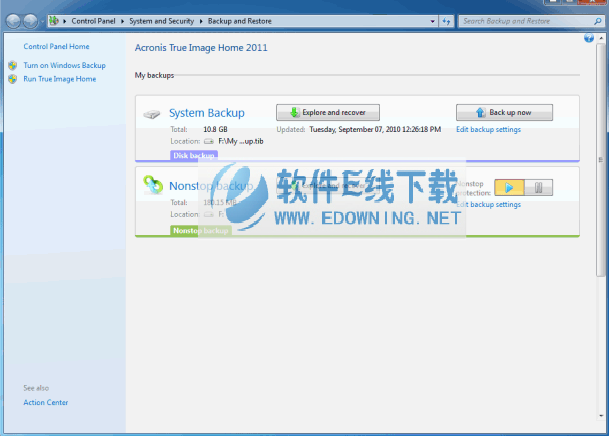Click the 10.8 GB total size value
The height and width of the screenshot is (436, 609).
(215, 129)
